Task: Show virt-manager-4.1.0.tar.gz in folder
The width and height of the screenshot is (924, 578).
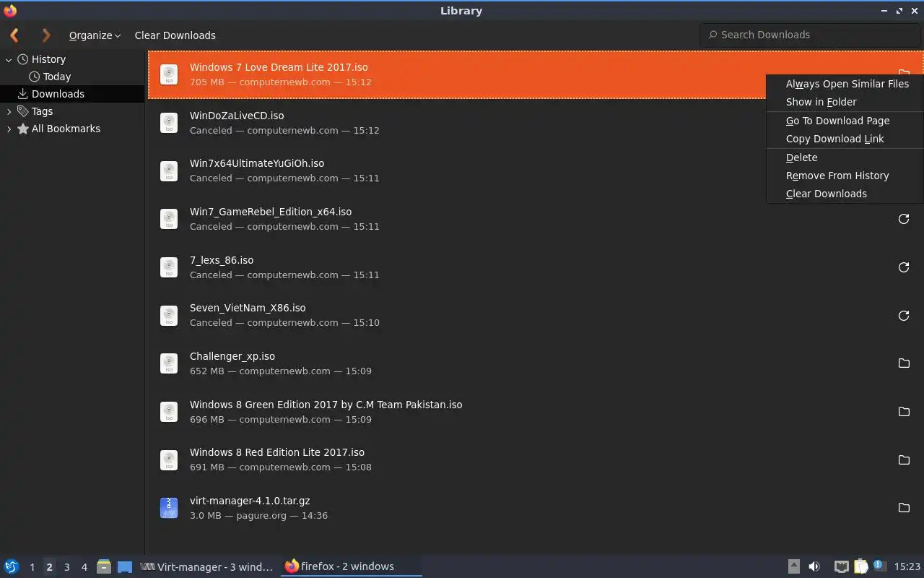Action: 903,508
